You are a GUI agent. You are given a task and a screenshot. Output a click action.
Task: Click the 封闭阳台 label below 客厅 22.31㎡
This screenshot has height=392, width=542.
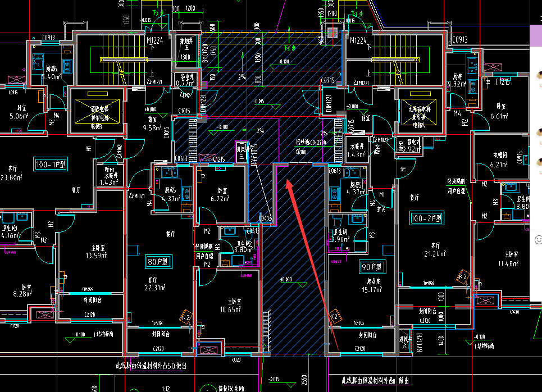pyautogui.click(x=161, y=334)
